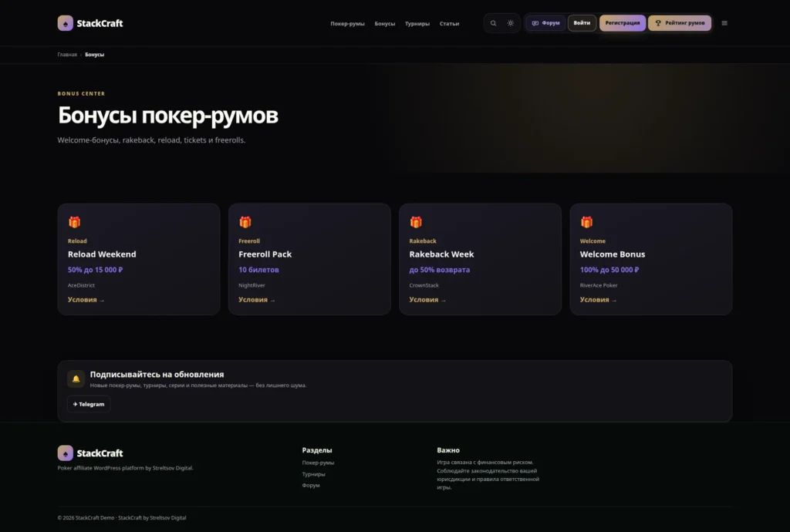Click 'Подписывайтесь на обновления' heading
This screenshot has width=790, height=532.
(157, 375)
